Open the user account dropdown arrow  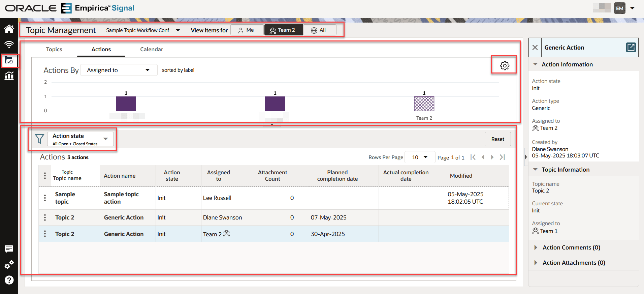pos(633,8)
